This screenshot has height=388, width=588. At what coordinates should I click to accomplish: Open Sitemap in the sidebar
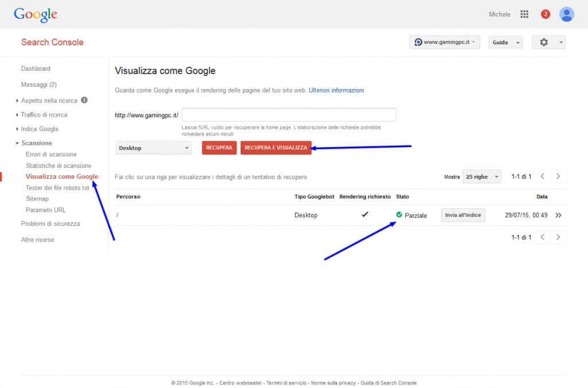pos(37,198)
